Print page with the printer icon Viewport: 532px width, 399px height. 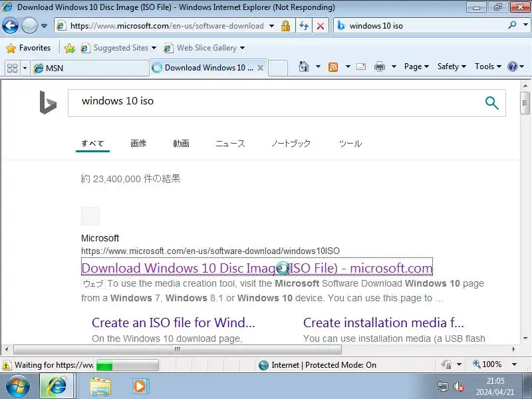pos(379,67)
